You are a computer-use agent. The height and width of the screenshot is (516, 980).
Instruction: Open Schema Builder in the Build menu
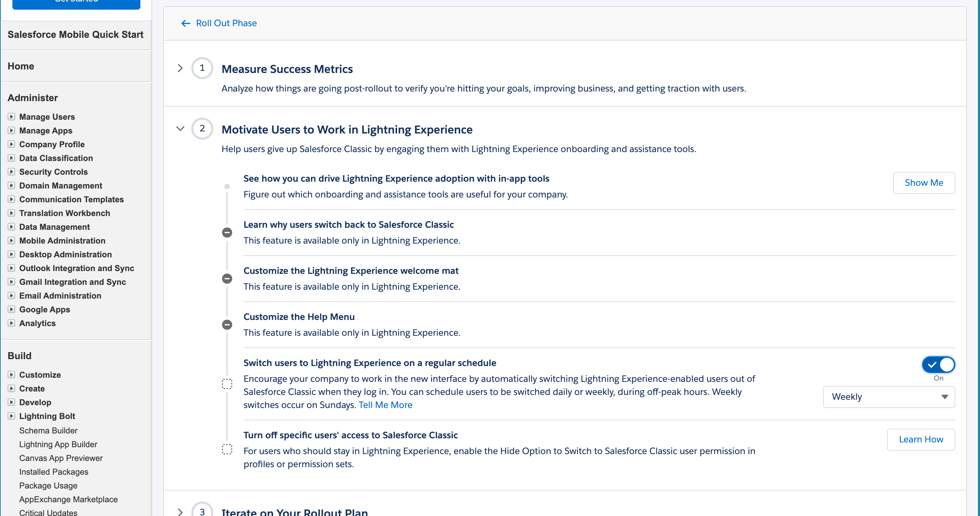[48, 430]
